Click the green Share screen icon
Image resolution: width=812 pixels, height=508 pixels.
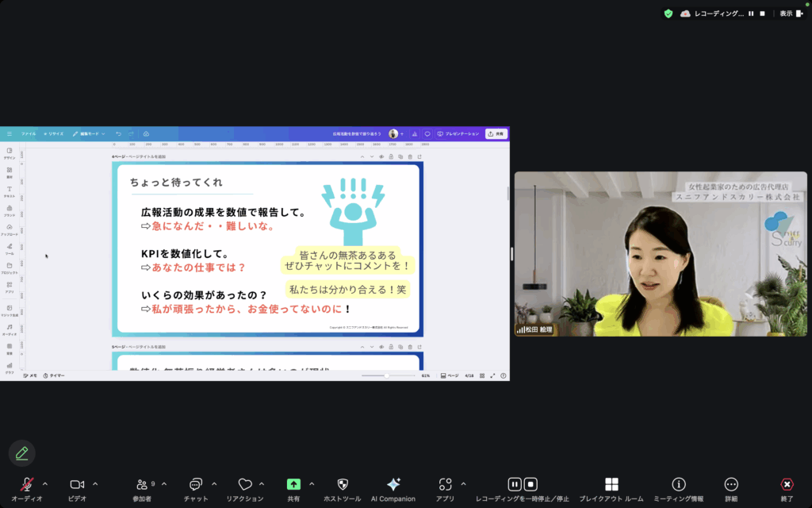coord(293,484)
